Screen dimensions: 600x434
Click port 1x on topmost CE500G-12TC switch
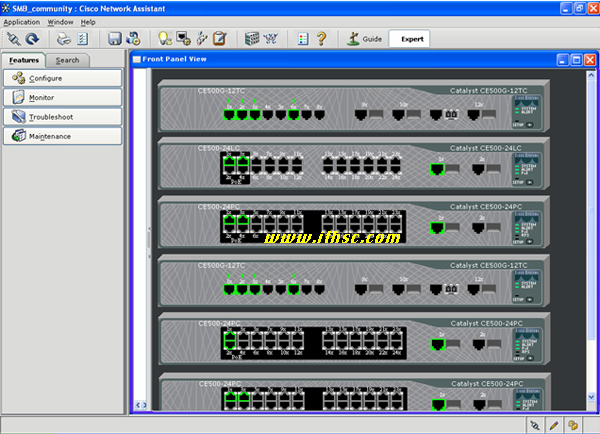click(x=229, y=114)
